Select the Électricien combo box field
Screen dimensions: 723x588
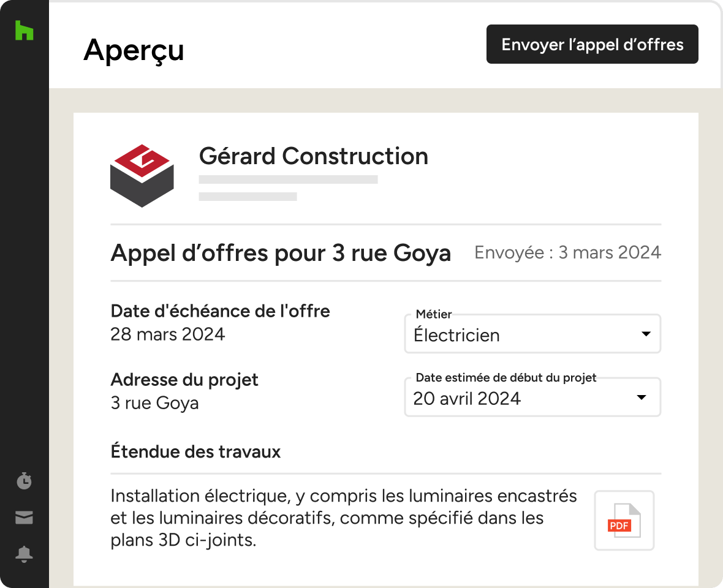click(x=532, y=334)
